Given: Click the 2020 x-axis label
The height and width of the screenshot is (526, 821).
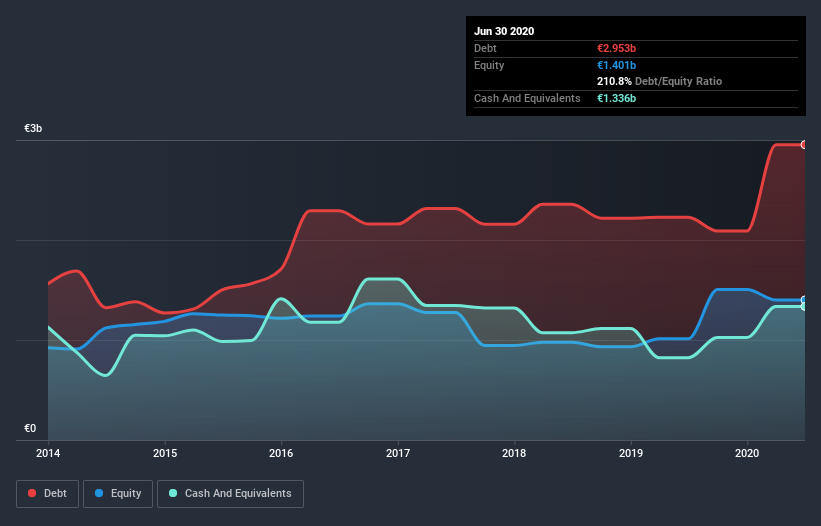Looking at the screenshot, I should click(x=747, y=453).
